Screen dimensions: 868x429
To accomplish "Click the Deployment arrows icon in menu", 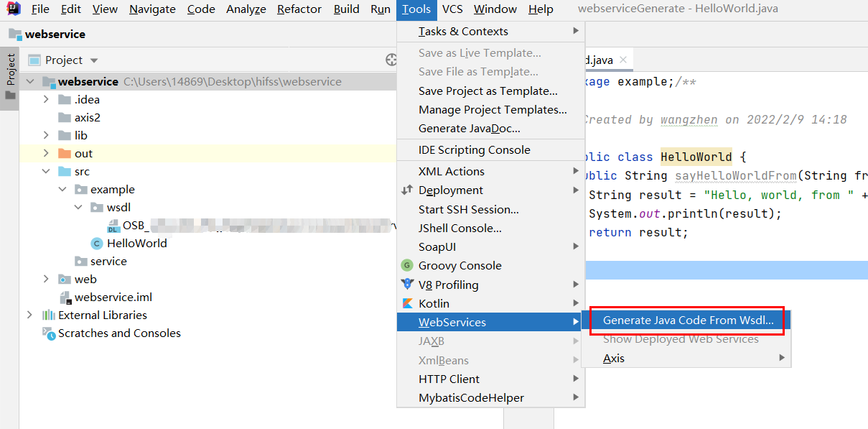I will 407,190.
